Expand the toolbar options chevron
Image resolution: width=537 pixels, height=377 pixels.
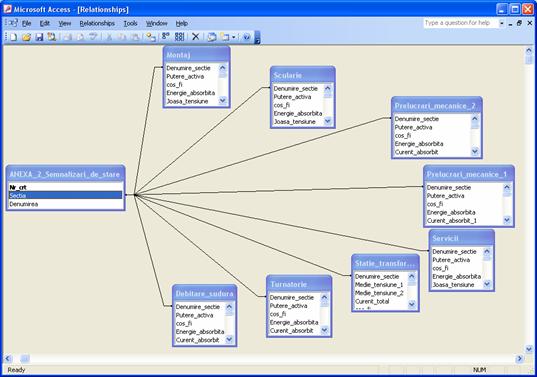coord(257,37)
